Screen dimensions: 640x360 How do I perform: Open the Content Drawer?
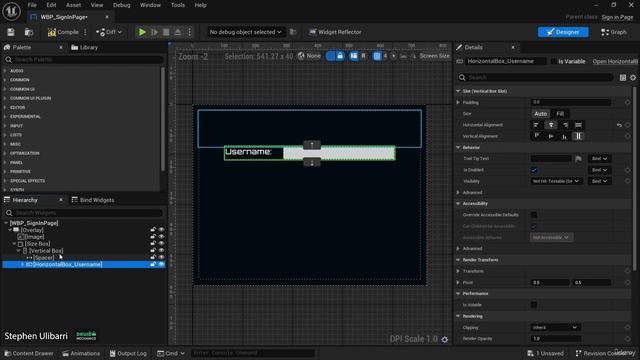(29, 353)
